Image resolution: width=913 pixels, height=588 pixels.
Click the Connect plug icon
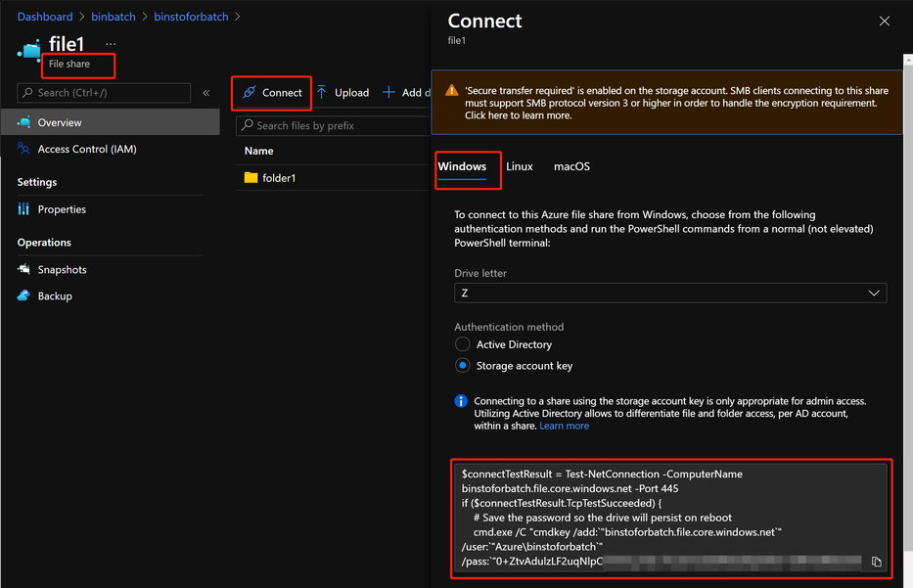coord(250,92)
